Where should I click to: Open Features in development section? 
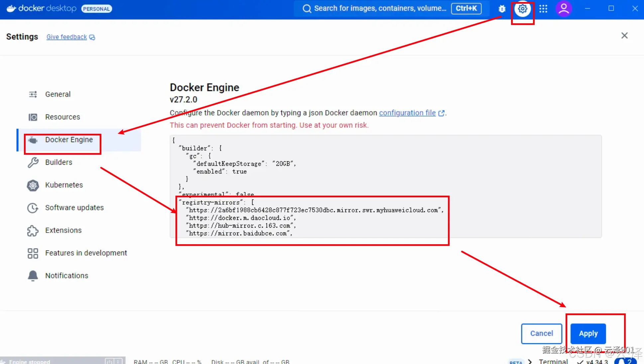point(86,253)
